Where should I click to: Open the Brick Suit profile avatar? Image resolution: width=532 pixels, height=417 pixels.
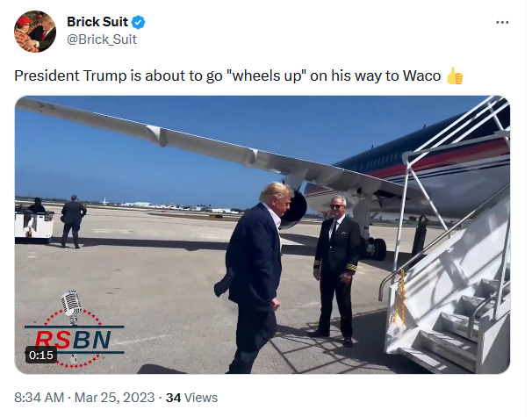coord(35,32)
